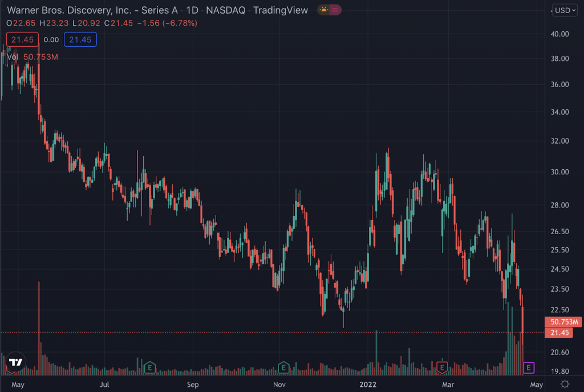Click the 26.50 price axis label
584x392 pixels.
tap(560, 231)
